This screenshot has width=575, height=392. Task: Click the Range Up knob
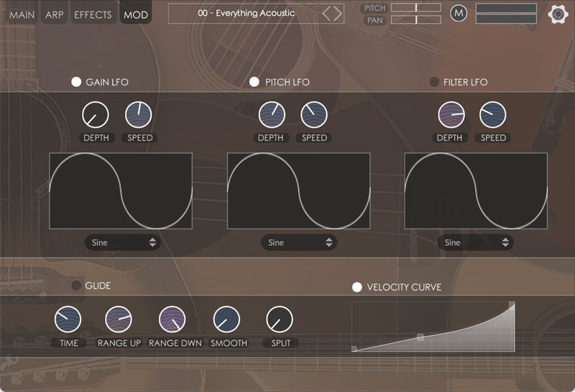pos(119,319)
